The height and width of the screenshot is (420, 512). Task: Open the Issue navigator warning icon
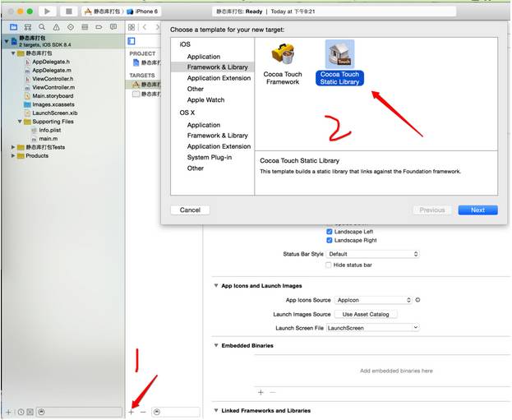tap(56, 27)
